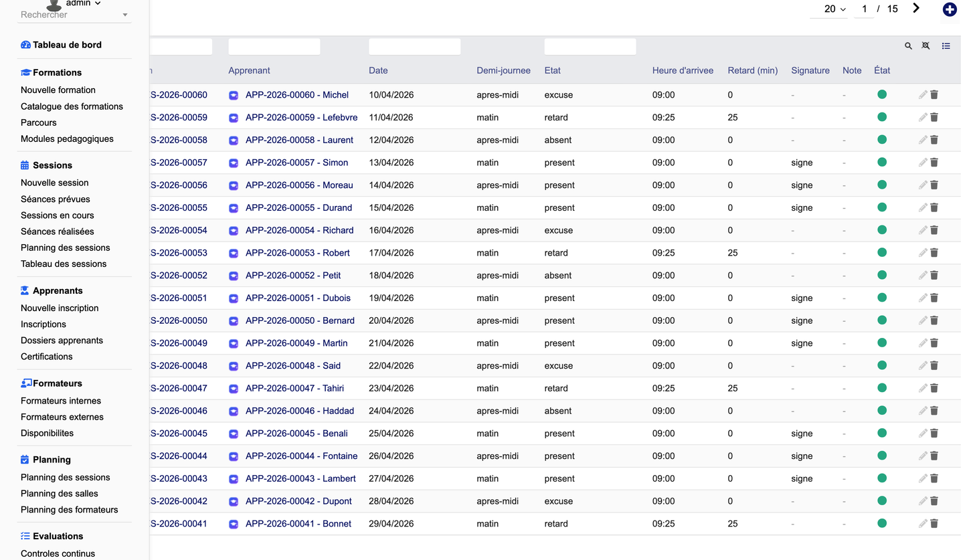Open Dossiers apprenants link
This screenshot has width=967, height=560.
[62, 340]
